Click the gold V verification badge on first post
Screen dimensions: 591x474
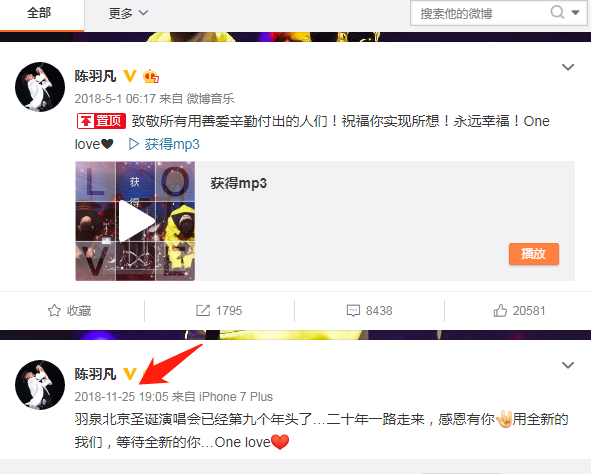pos(130,76)
